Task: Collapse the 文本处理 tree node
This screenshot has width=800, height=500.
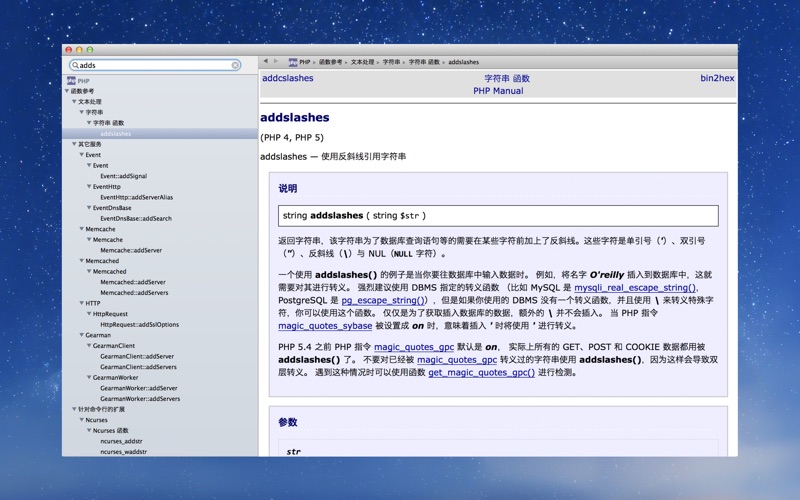Action: tap(74, 102)
